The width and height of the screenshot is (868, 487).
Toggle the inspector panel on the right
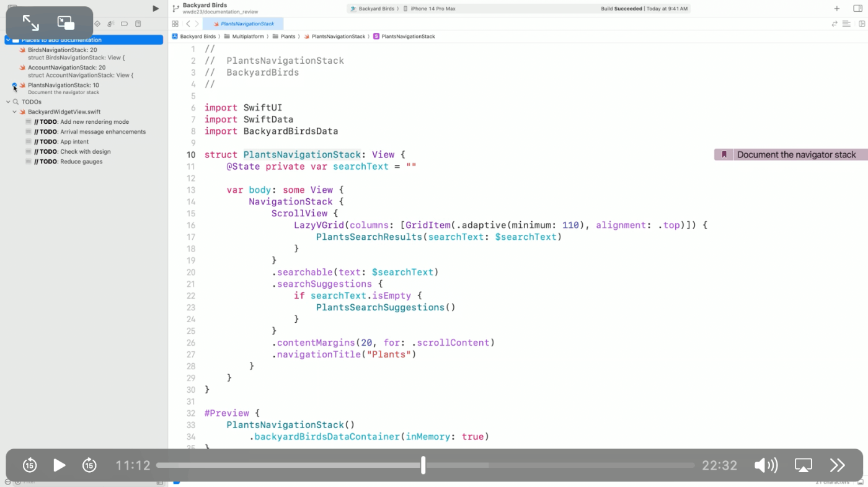point(857,9)
